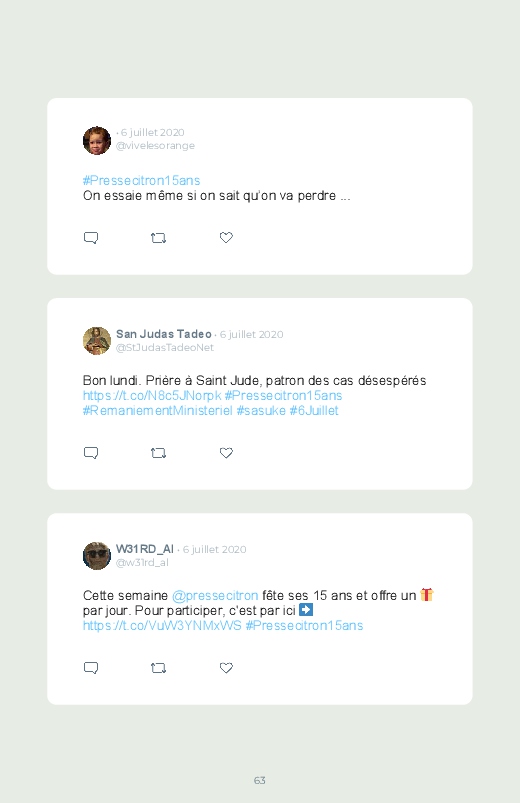Like the W31RD_AI tweet
The image size is (520, 803).
coord(226,667)
